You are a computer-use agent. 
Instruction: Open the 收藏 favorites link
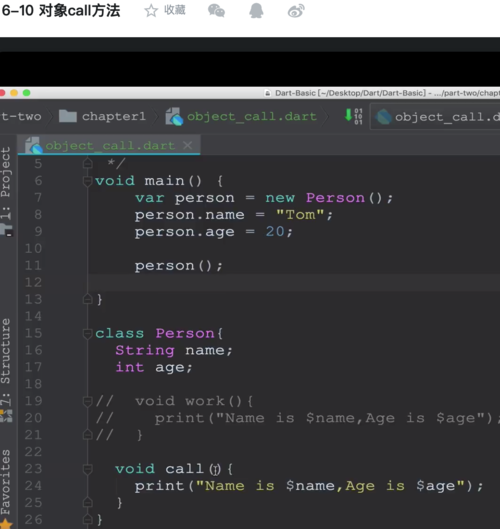175,10
